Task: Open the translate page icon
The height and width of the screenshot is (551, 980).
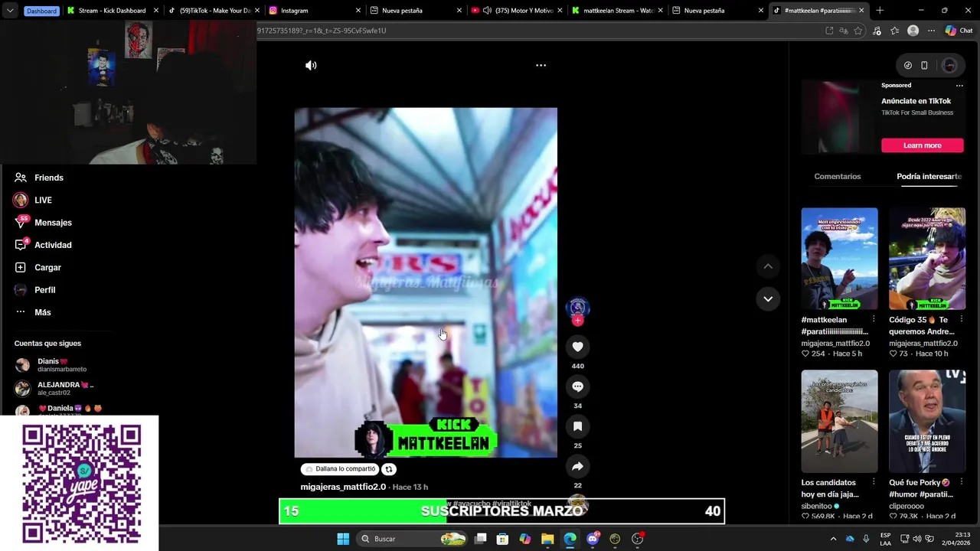Action: pyautogui.click(x=844, y=31)
